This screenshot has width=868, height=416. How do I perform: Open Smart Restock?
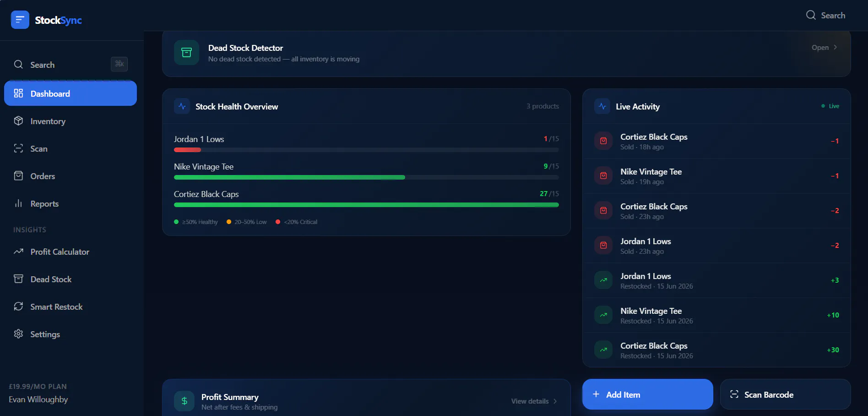pos(71,307)
